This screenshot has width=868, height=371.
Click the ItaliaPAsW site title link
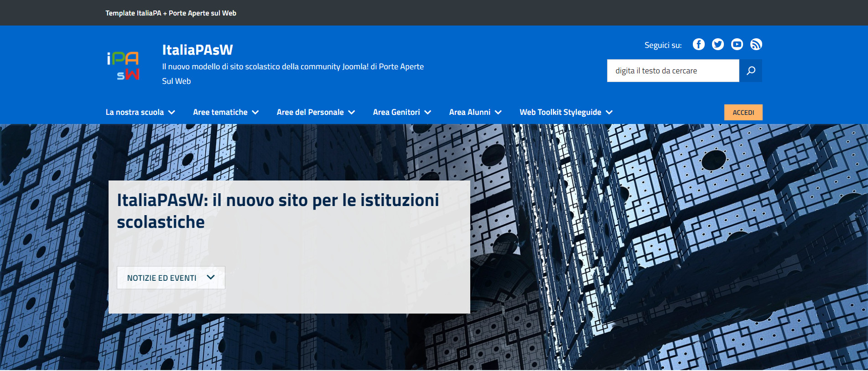(x=198, y=50)
